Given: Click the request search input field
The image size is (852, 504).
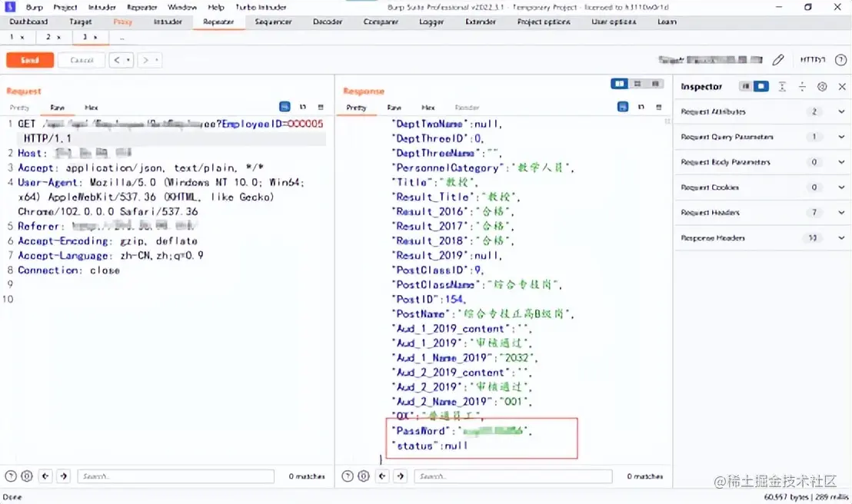Looking at the screenshot, I should [175, 476].
